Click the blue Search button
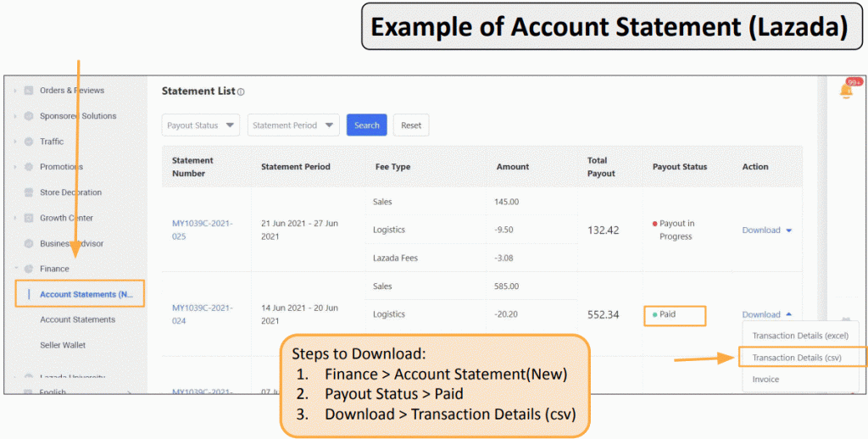Screen dimensions: 868x439 366,125
